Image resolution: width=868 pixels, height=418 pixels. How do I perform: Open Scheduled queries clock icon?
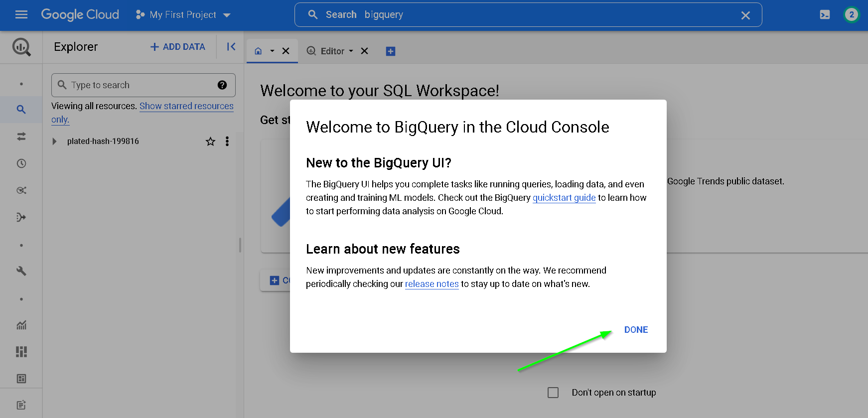click(21, 163)
